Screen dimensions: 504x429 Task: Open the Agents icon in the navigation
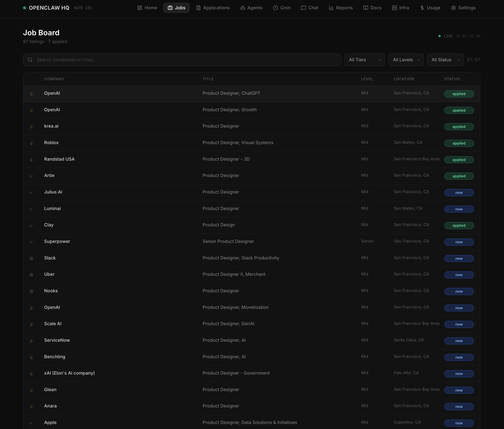tap(243, 8)
